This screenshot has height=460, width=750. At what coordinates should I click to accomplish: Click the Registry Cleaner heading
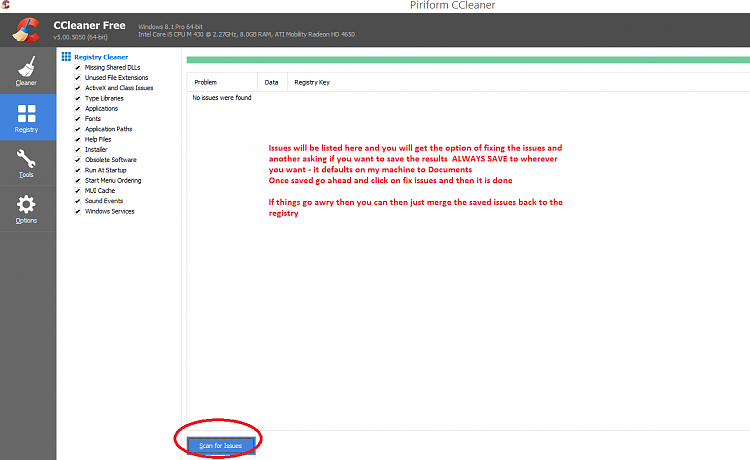[101, 57]
